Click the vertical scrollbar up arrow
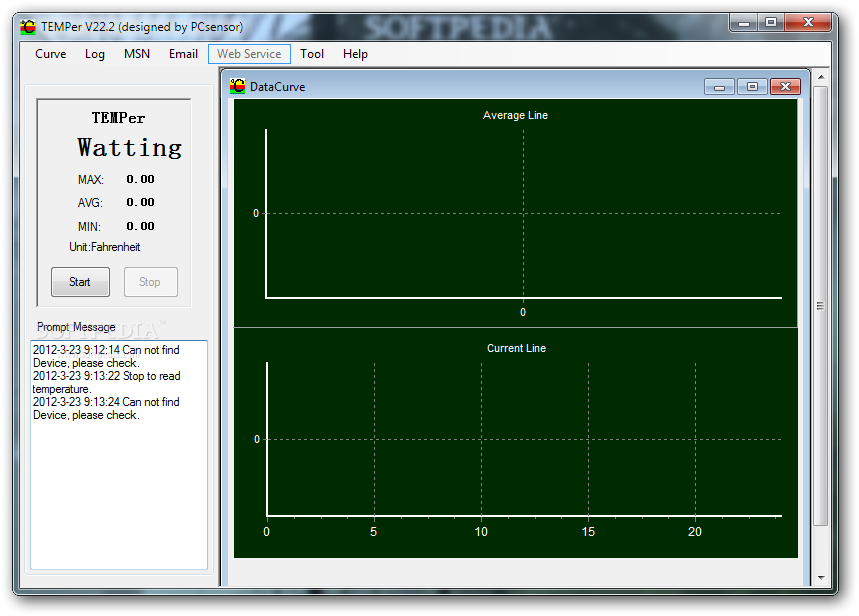This screenshot has width=859, height=616. tap(821, 77)
